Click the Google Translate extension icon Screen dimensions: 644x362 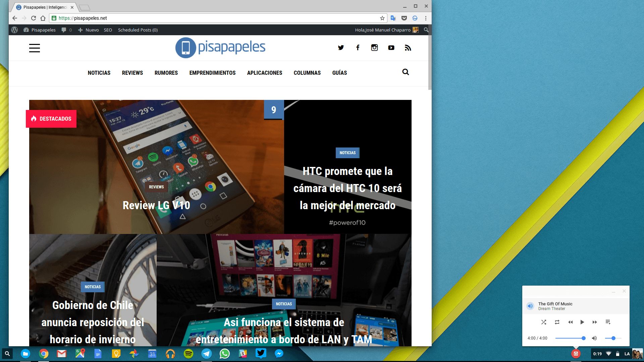[393, 18]
